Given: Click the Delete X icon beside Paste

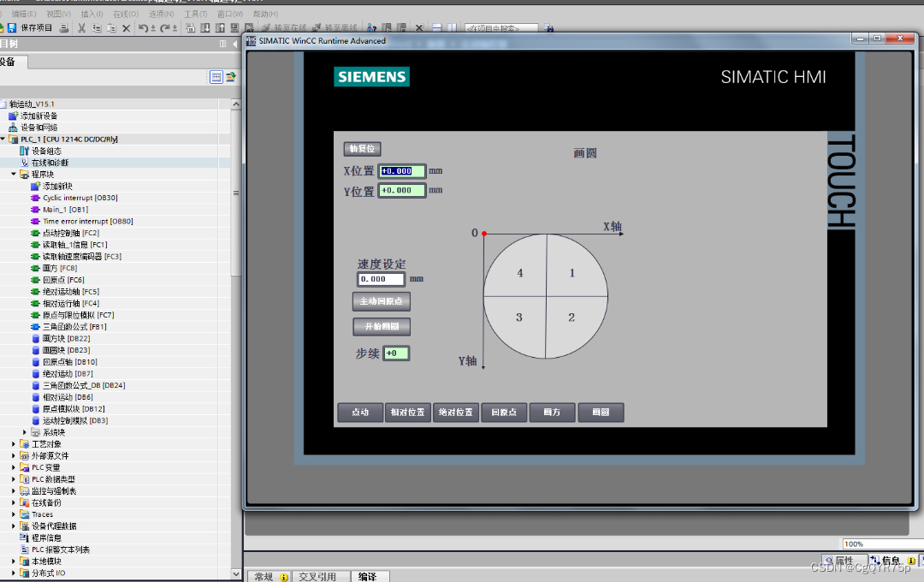Looking at the screenshot, I should [x=126, y=27].
